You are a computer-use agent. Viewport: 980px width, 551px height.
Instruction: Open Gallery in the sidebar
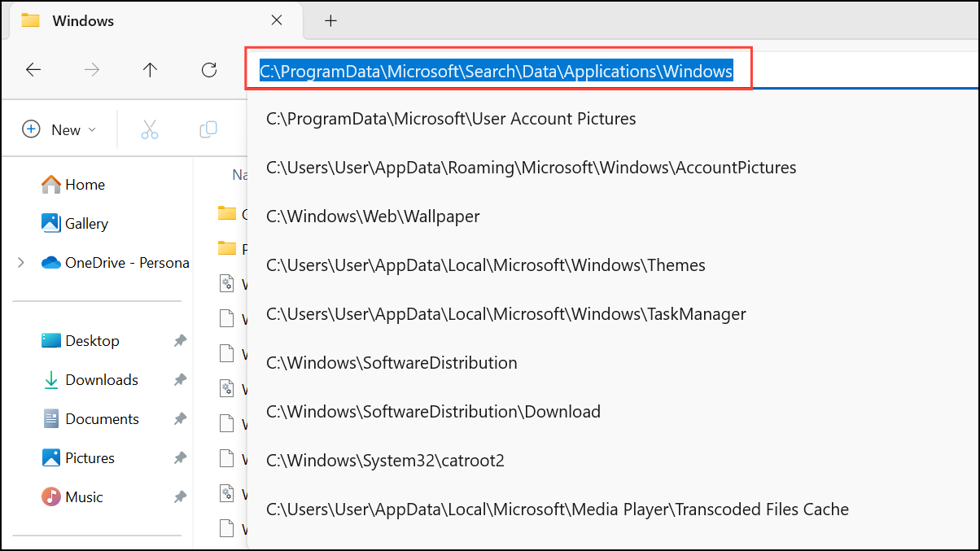point(75,224)
